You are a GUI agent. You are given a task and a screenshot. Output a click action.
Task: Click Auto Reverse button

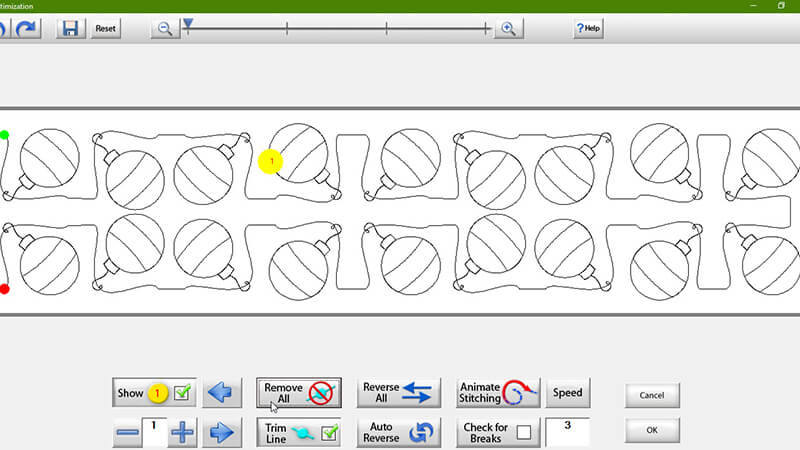tap(399, 432)
